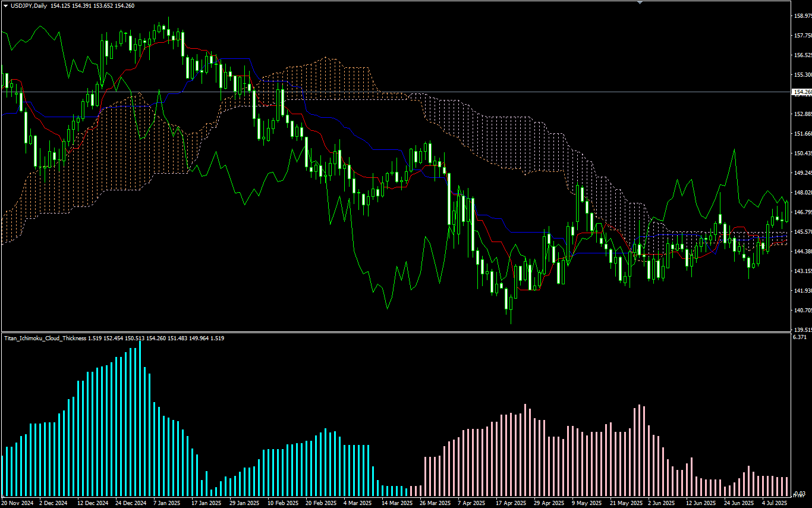The height and width of the screenshot is (508, 812).
Task: Click the green Chikou peak near 150.435
Action: tap(734, 150)
